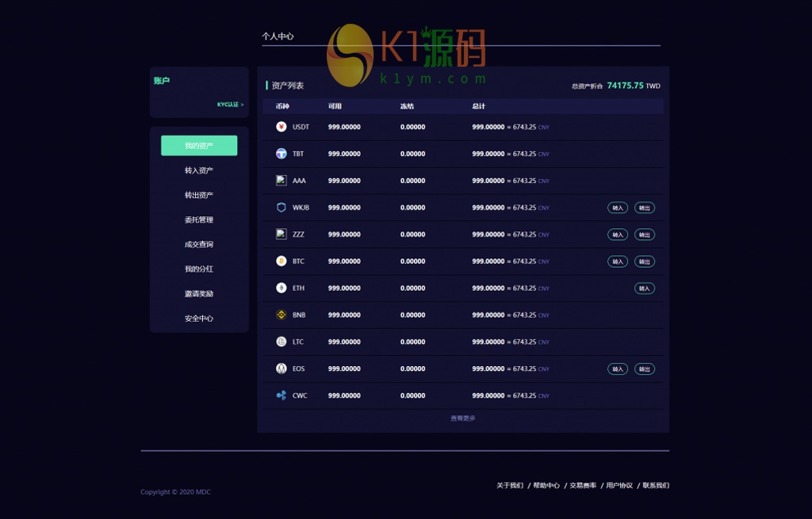Click the LTC coin icon
Viewport: 812px width, 519px height.
(281, 342)
